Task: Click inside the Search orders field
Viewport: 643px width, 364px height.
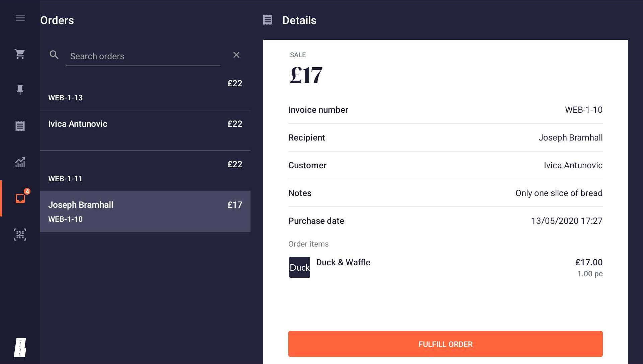Action: pyautogui.click(x=141, y=56)
